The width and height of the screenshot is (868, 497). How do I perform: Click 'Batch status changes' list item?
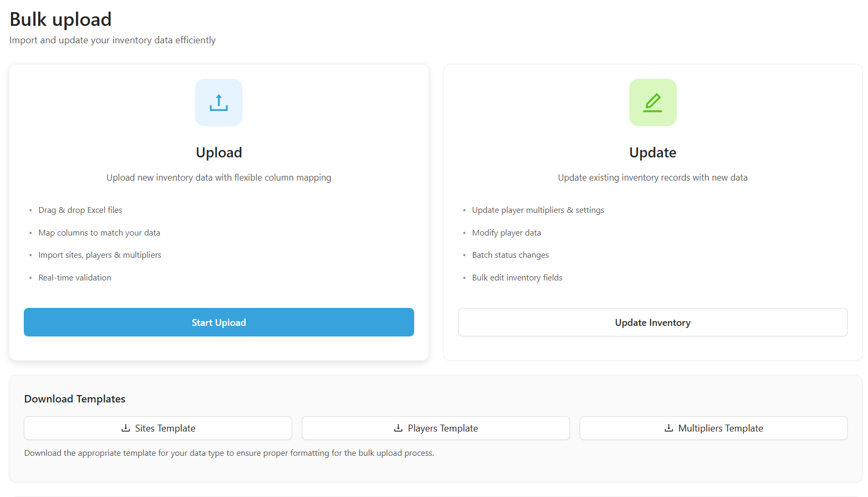(x=510, y=255)
